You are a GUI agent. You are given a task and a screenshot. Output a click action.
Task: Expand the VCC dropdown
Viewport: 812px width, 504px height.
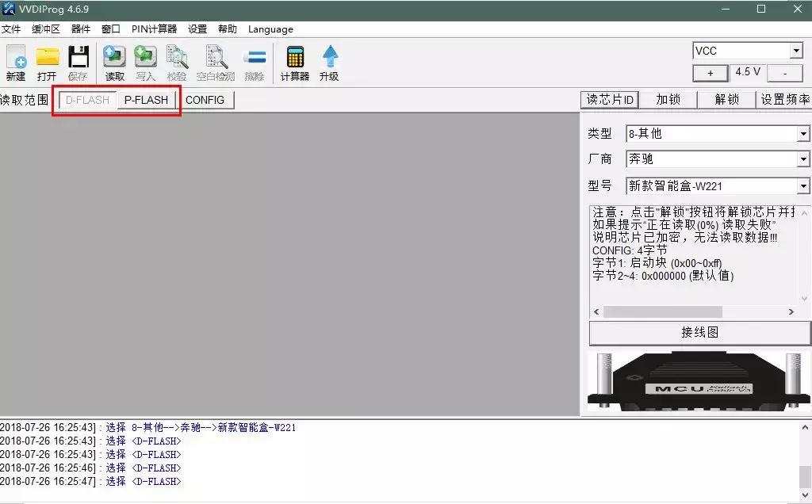click(x=796, y=51)
